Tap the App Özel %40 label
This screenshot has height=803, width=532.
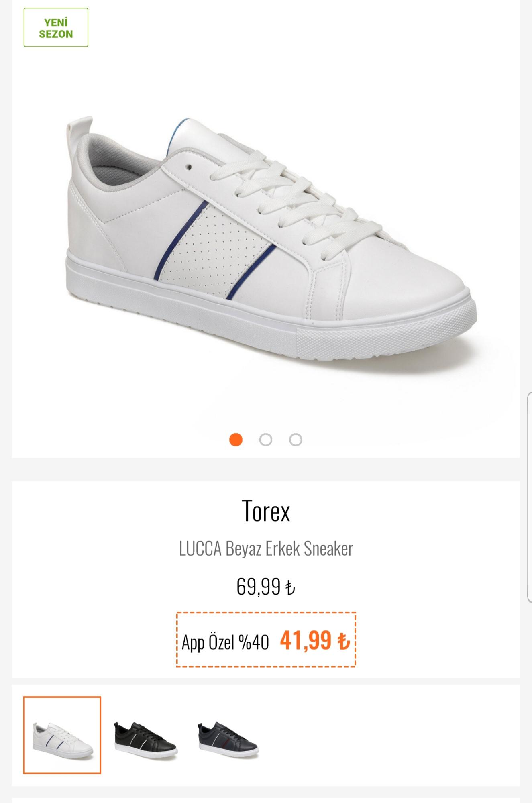[225, 642]
